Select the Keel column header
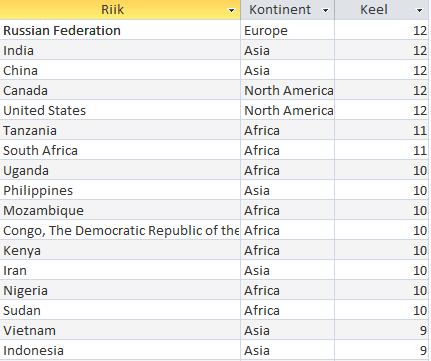The width and height of the screenshot is (431, 361). tap(382, 10)
